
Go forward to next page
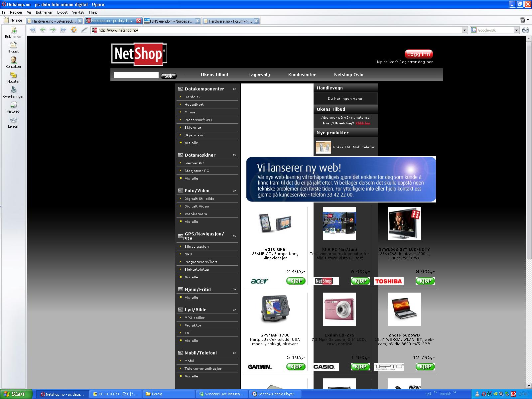click(x=53, y=30)
